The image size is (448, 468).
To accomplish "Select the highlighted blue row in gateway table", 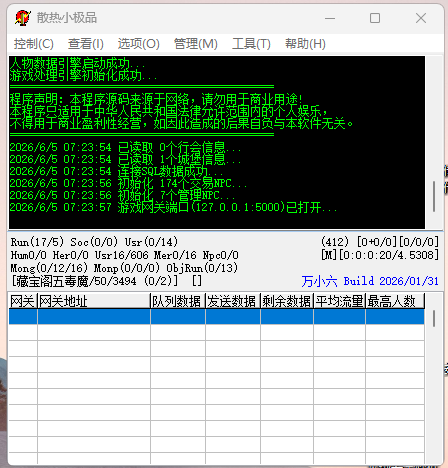I will [x=217, y=317].
